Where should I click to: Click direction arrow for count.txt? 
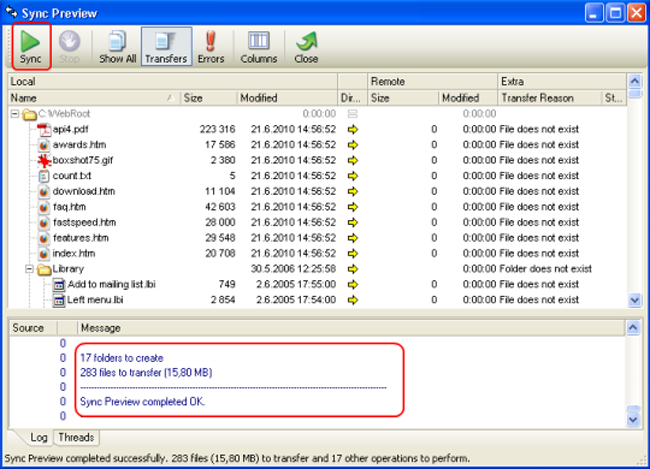click(x=353, y=176)
